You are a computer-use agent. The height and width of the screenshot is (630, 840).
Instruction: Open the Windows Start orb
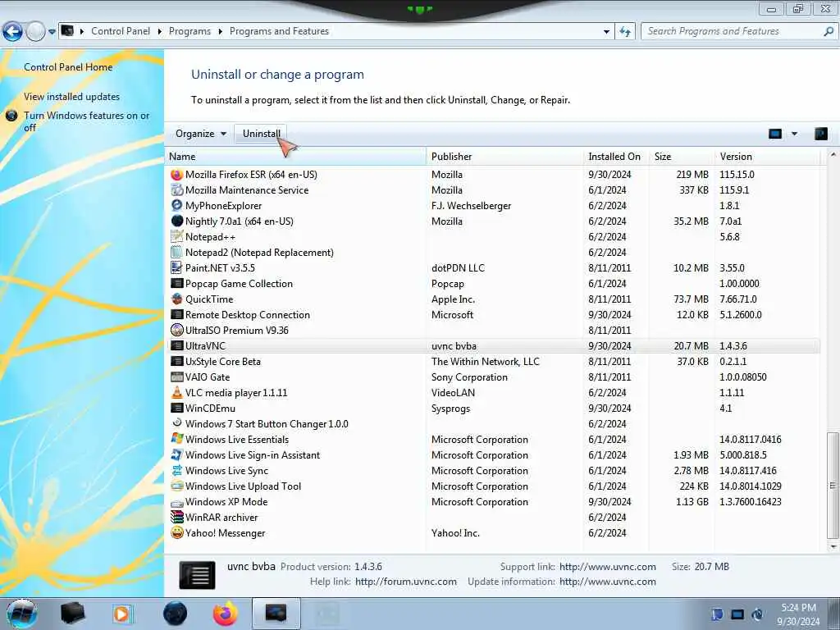(x=22, y=614)
